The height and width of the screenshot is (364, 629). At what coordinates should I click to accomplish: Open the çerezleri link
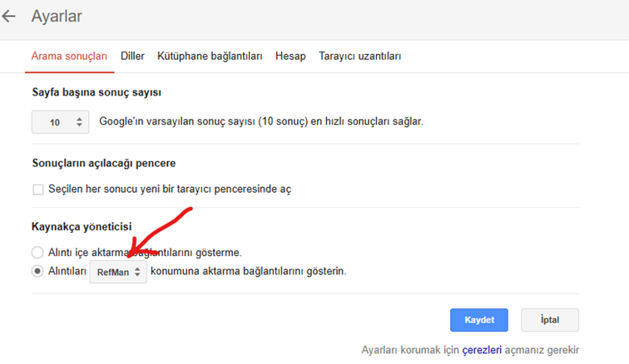484,350
